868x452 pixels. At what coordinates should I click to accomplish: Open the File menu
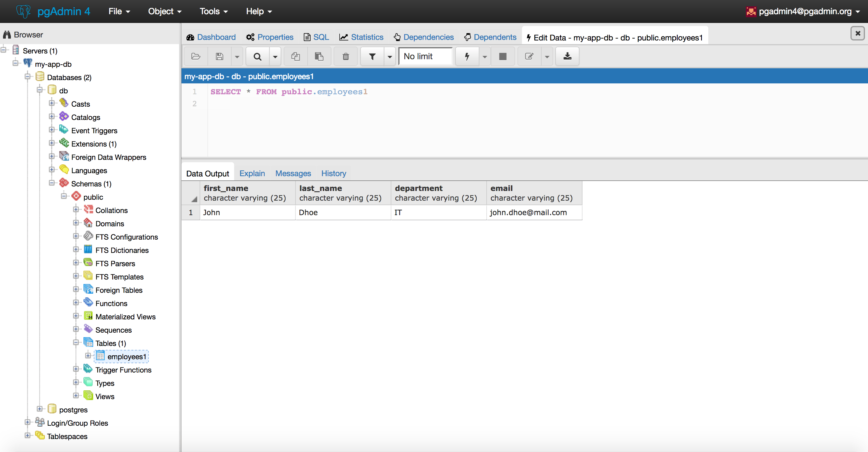tap(119, 11)
